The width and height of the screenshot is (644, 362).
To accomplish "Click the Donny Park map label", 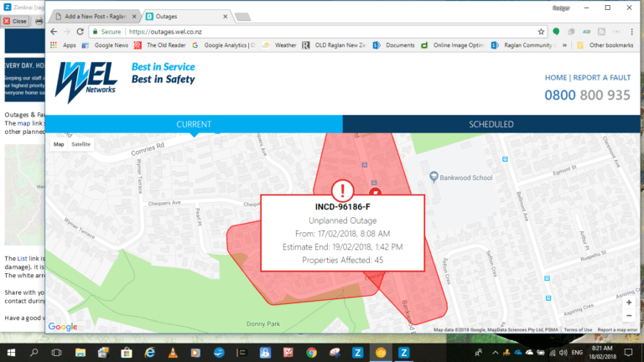I will click(262, 323).
